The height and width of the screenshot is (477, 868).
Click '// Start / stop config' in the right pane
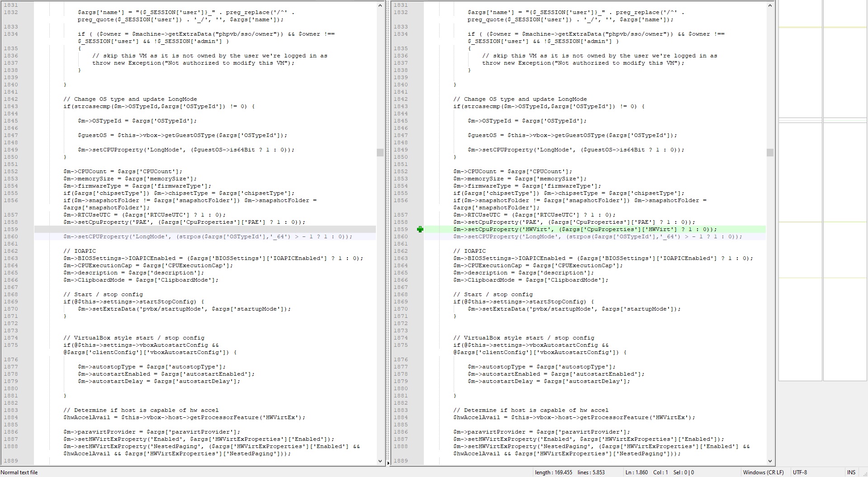coord(493,294)
